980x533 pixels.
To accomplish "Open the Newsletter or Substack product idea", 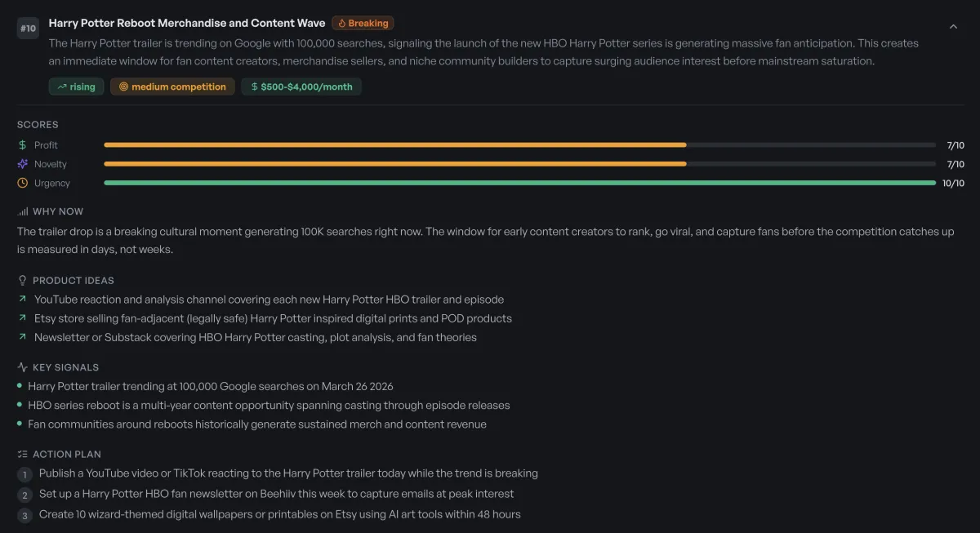I will point(255,337).
